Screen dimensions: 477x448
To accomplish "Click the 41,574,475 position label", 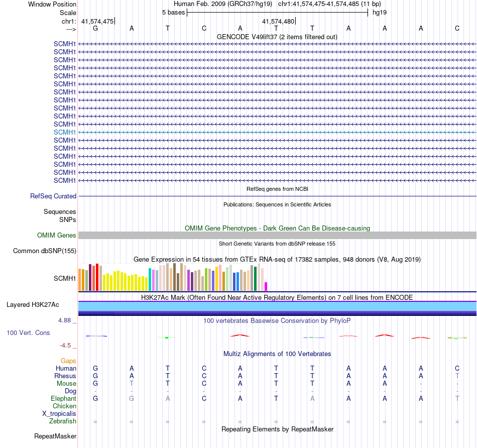I will point(97,21).
